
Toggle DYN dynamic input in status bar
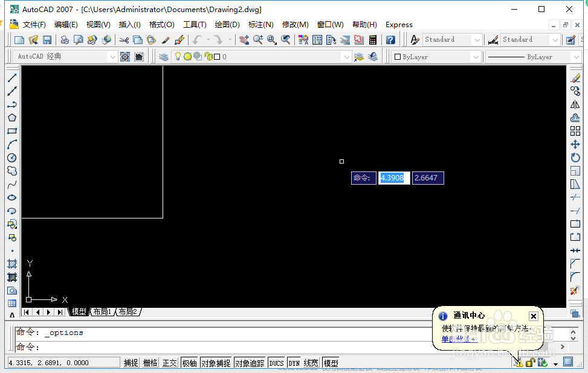294,363
